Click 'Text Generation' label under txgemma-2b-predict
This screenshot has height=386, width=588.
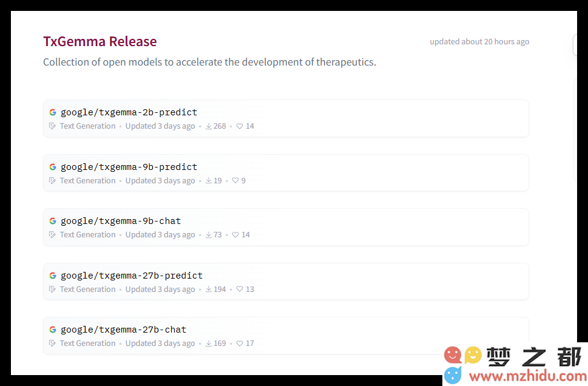(87, 126)
